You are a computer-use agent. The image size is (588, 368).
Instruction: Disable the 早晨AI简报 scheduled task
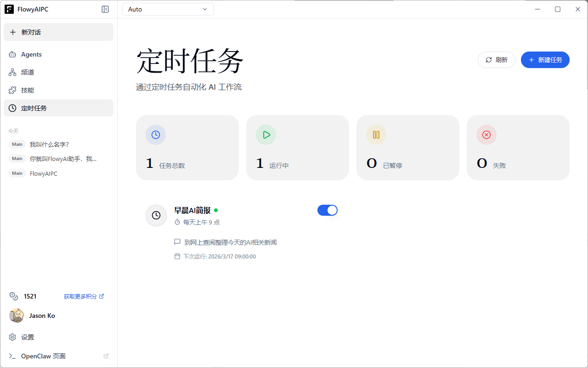coord(328,210)
